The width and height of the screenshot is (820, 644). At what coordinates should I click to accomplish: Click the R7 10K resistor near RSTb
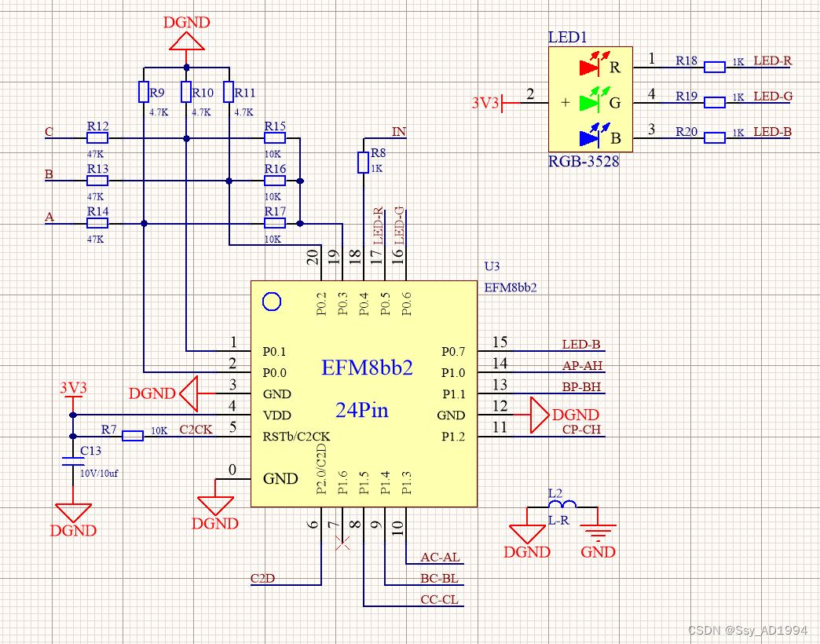(132, 434)
